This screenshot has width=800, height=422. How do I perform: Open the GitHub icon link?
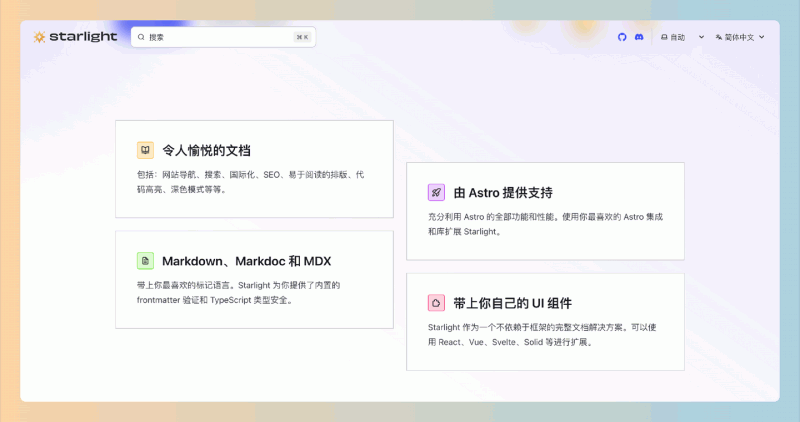[622, 37]
